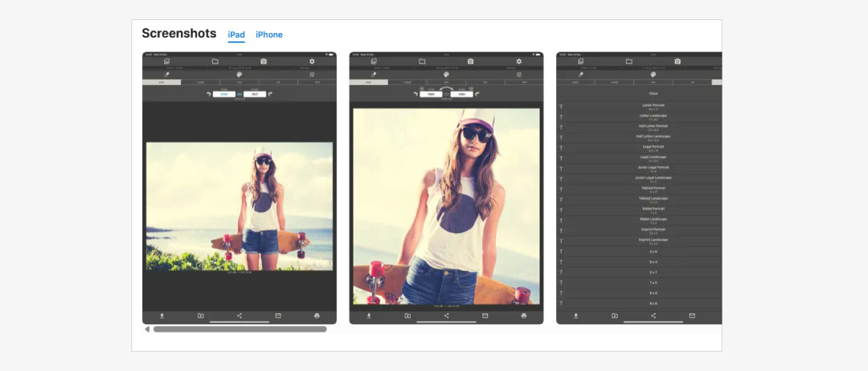Screen dimensions: 868x371
Task: Click camera icon in third screenshot toolbar
Action: tap(678, 61)
